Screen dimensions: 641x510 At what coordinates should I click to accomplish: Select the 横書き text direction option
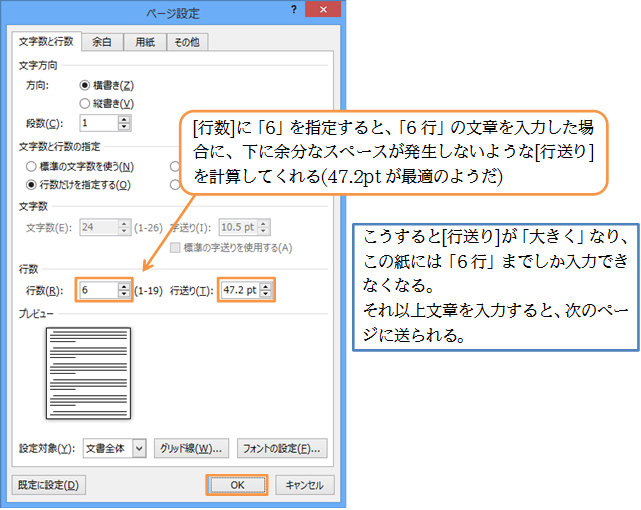coord(85,86)
